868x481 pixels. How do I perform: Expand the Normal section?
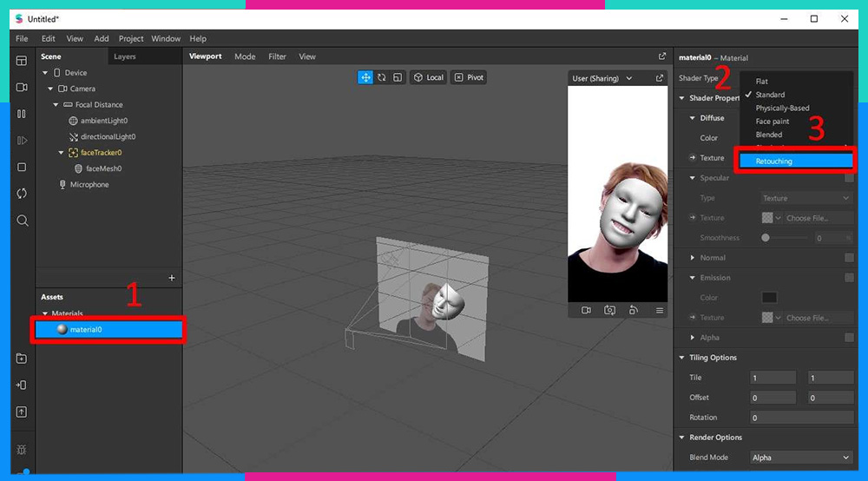coord(692,258)
